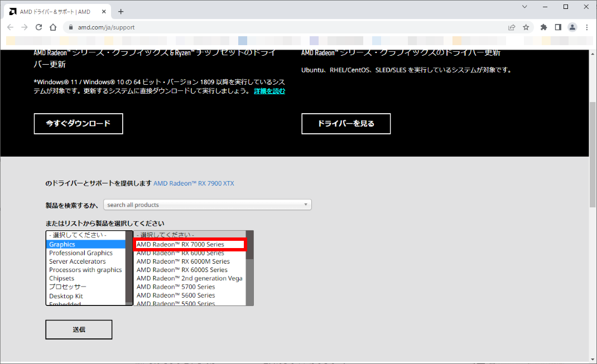Open the Chrome three-dot menu

[587, 27]
